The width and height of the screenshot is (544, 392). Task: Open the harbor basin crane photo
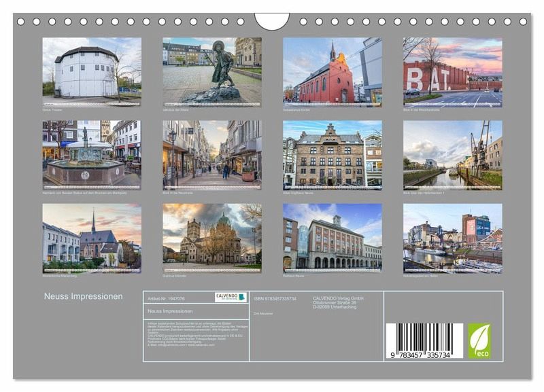coord(452,154)
